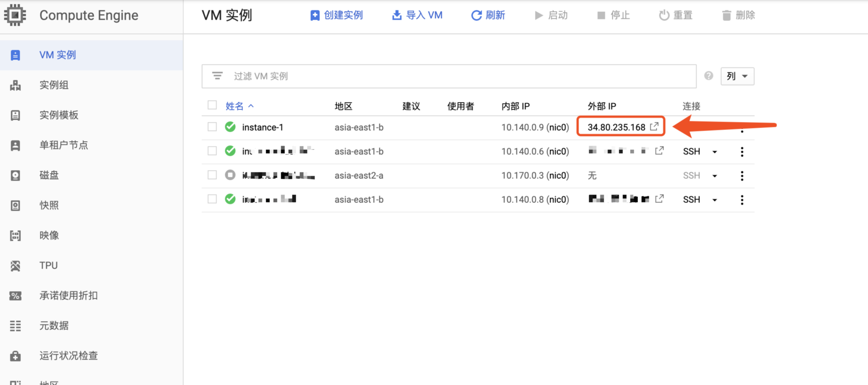Click the 磁盘 sidebar icon
Screen dimensions: 868x385
15,176
